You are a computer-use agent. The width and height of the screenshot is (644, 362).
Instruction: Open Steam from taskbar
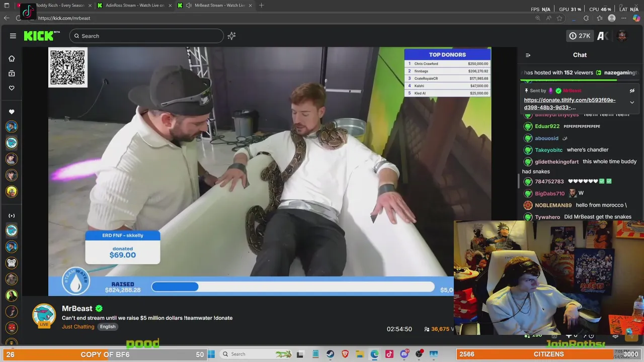(x=330, y=354)
